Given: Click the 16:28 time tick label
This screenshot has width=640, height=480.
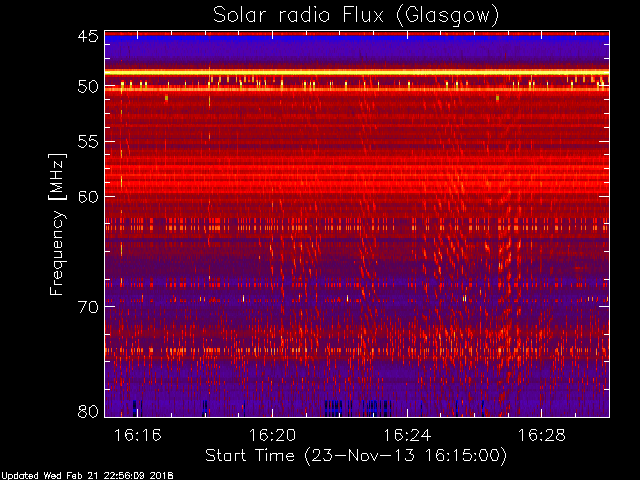Looking at the screenshot, I should 542,435.
